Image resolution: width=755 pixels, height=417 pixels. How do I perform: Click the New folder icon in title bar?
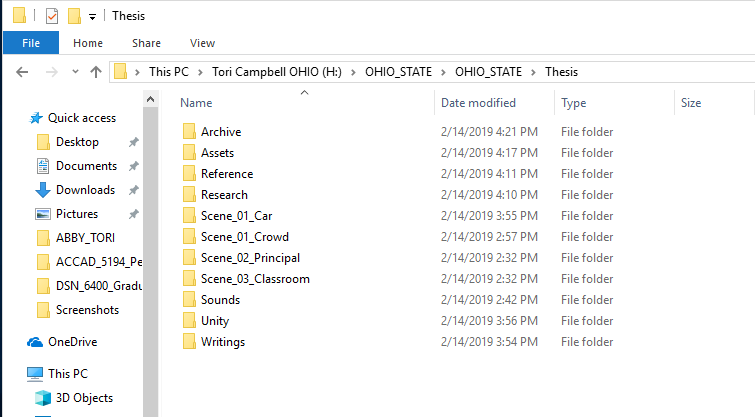pyautogui.click(x=74, y=16)
